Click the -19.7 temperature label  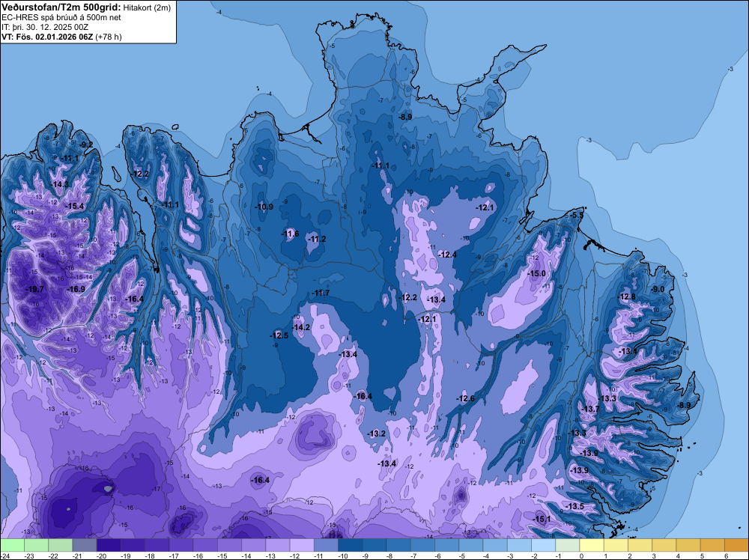(34, 289)
